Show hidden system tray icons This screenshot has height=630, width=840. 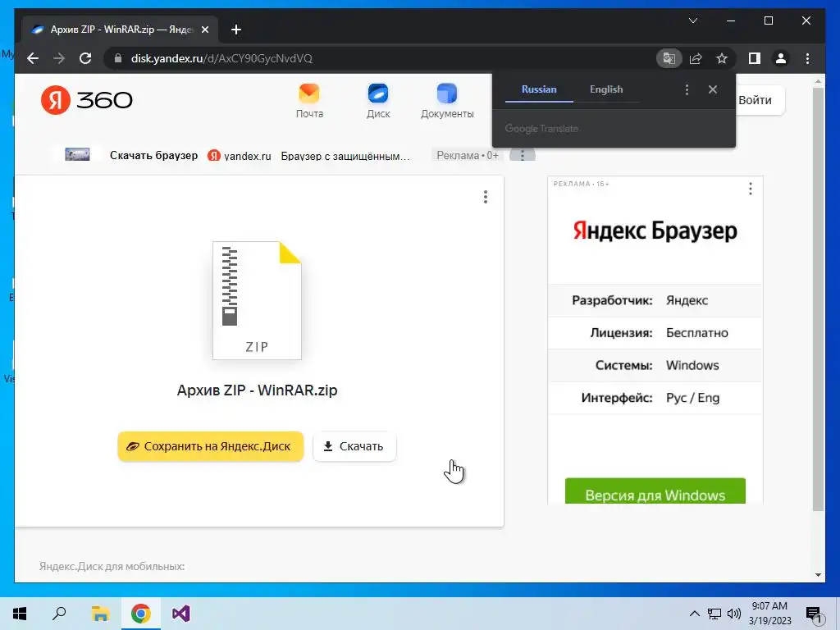pos(694,614)
